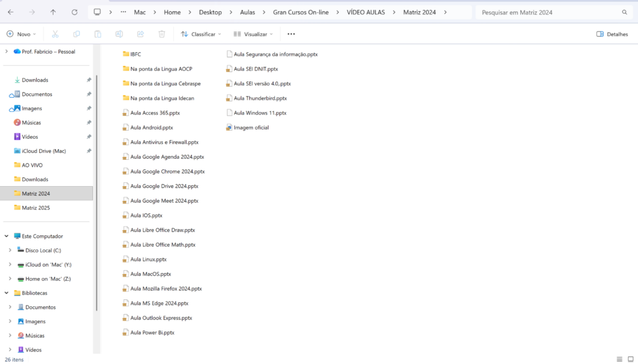This screenshot has height=364, width=638.
Task: Open Visualizar view dropdown
Action: click(253, 34)
